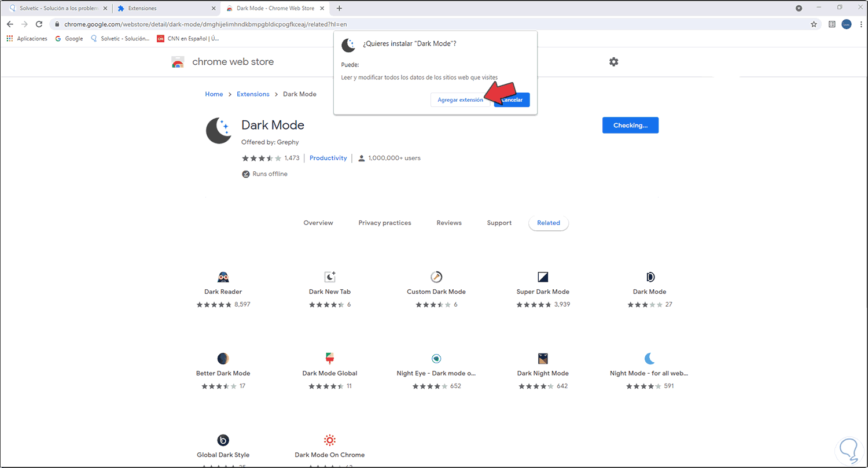
Task: Open the Chrome three-dot menu
Action: coord(860,24)
